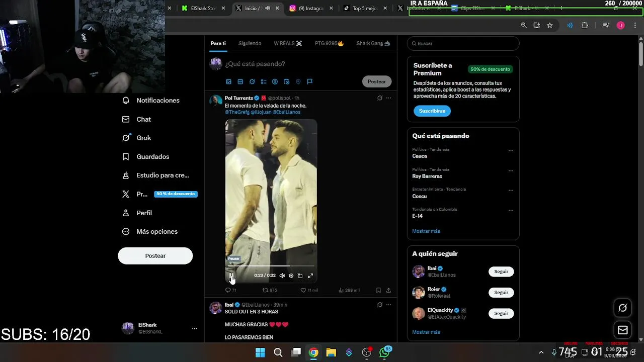Open the Windows Start menu
The image size is (644, 362).
point(260,352)
